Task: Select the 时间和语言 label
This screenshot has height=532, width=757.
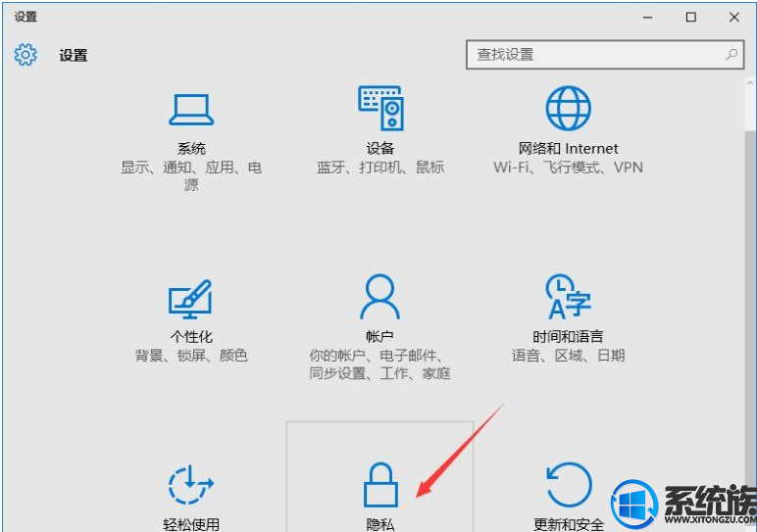Action: click(568, 336)
